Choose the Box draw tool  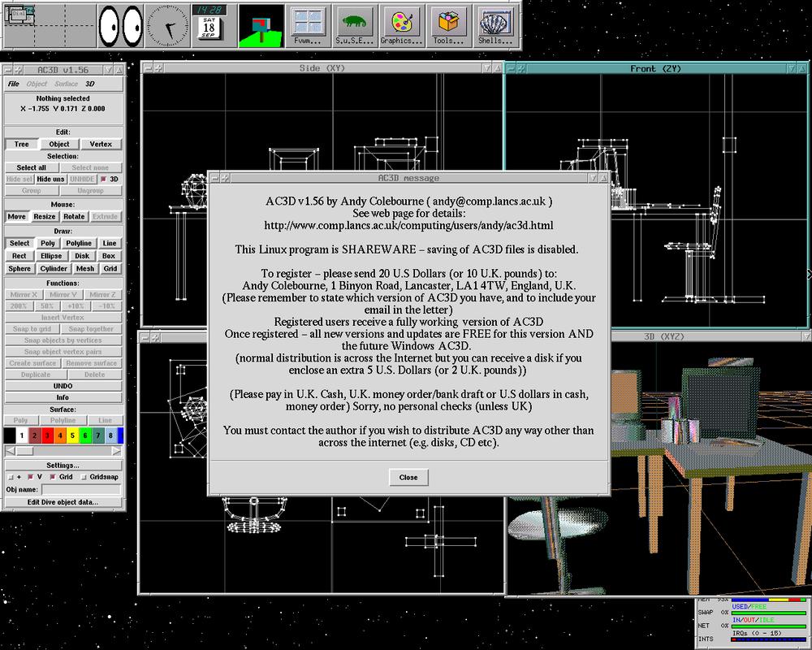(109, 256)
